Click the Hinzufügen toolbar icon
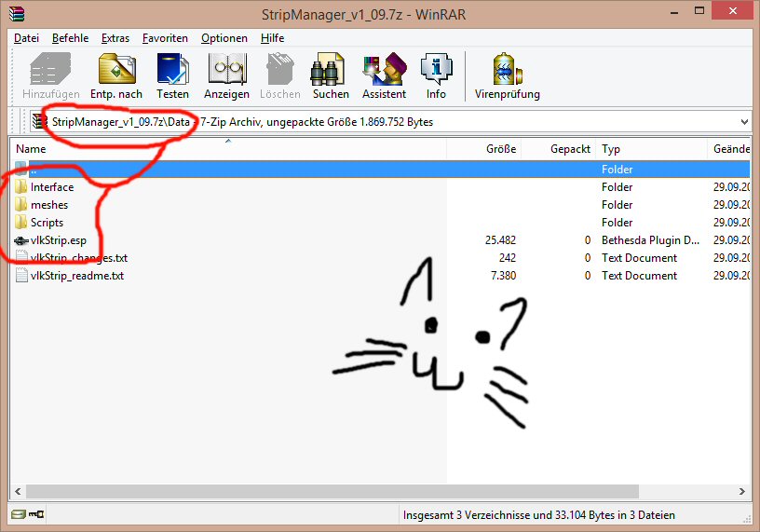The width and height of the screenshot is (760, 532). click(x=50, y=69)
